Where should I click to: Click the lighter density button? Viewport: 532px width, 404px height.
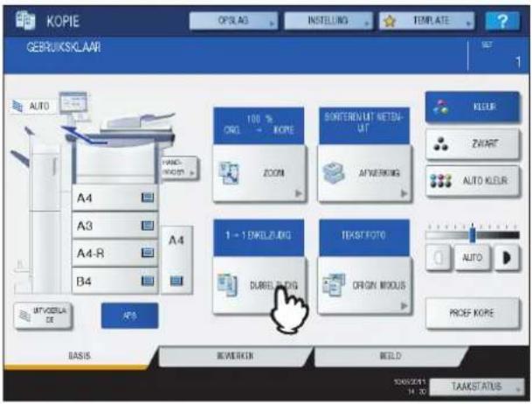click(x=438, y=258)
